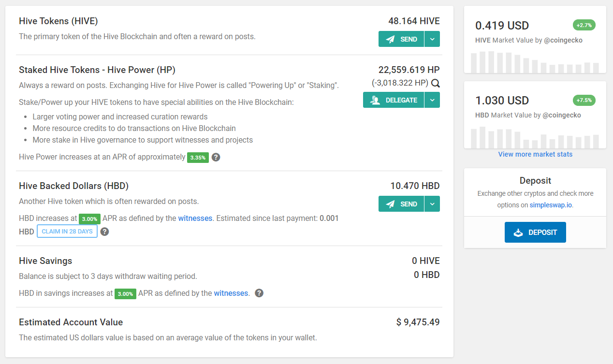Click the 0 HIVE savings balance
The image size is (613, 364).
426,261
